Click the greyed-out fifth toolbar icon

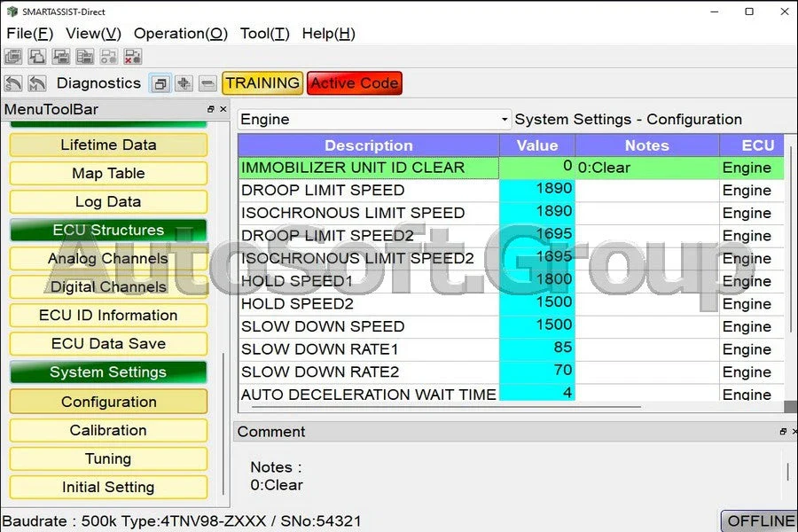109,57
